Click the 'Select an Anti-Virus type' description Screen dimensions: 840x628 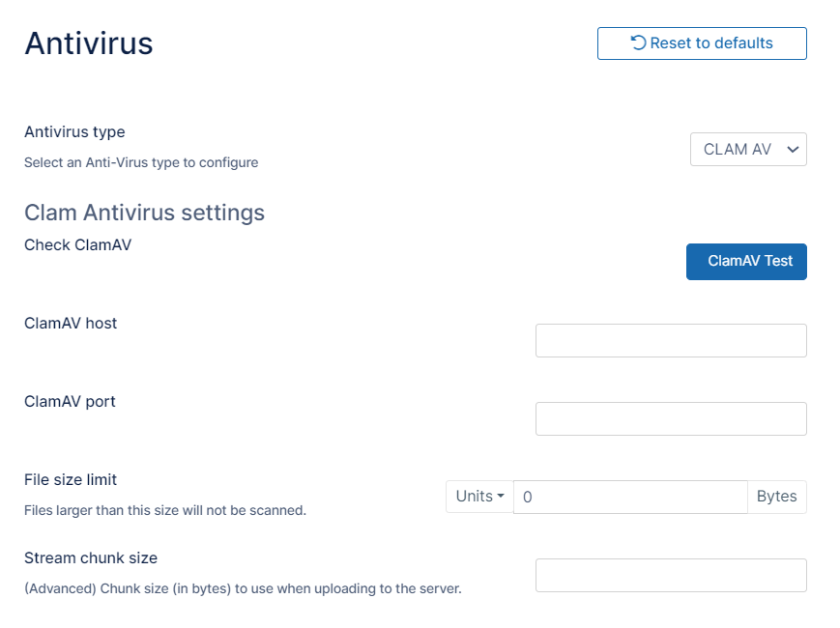click(141, 162)
